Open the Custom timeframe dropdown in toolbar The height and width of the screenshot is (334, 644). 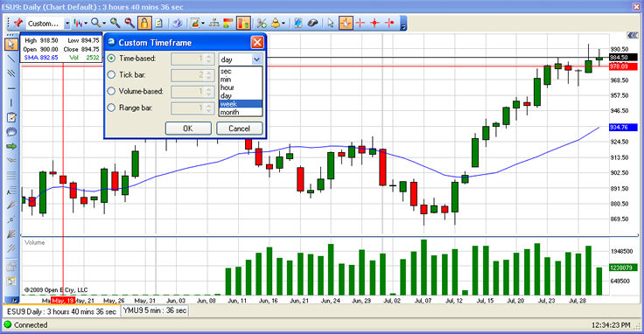67,24
